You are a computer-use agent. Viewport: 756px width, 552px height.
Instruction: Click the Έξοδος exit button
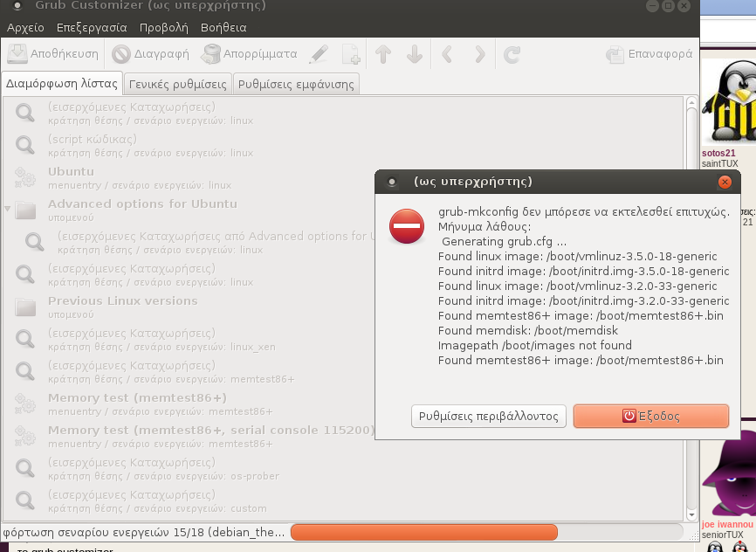point(650,417)
